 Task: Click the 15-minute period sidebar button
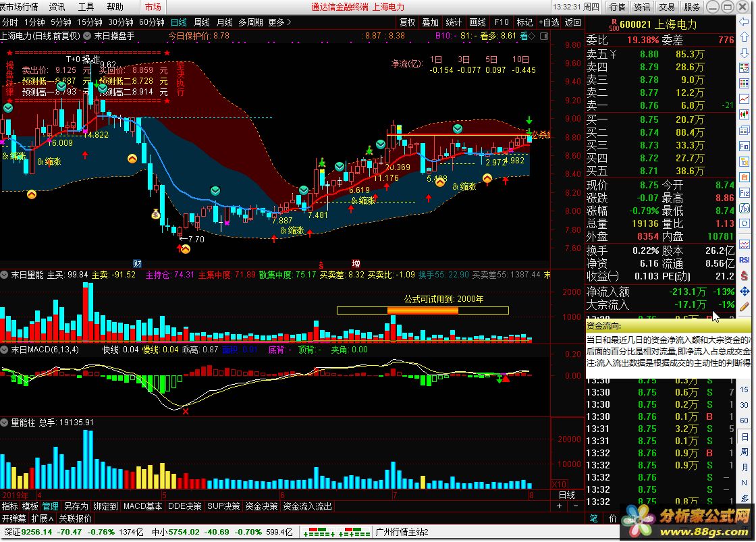(744, 389)
